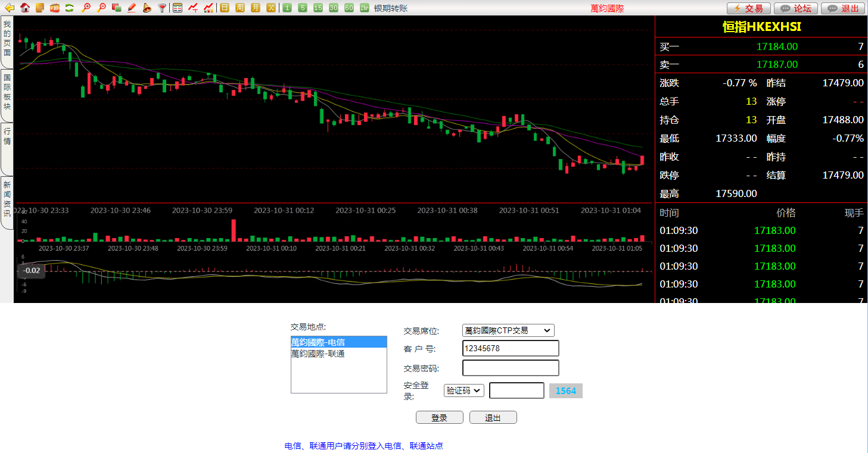Click the 交易密码 password field

[x=511, y=368]
